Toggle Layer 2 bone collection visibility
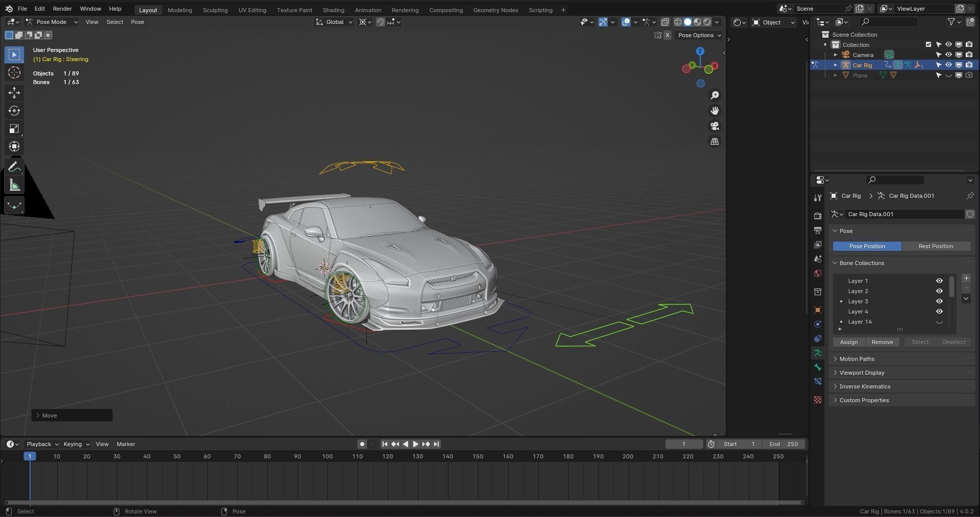The image size is (980, 517). tap(939, 291)
